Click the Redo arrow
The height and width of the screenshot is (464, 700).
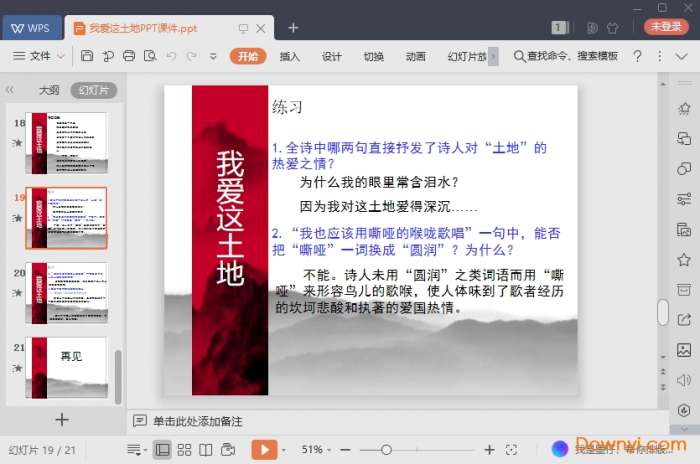click(x=192, y=56)
